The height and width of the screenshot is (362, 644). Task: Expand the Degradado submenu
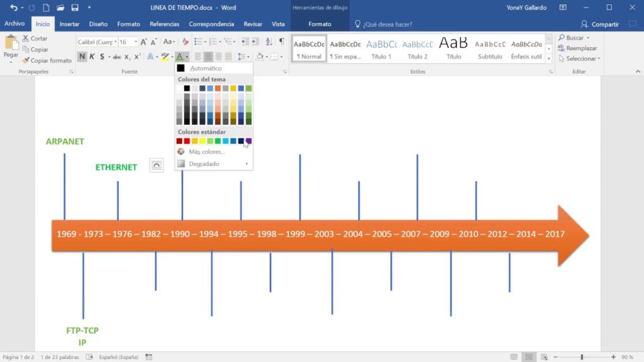pyautogui.click(x=213, y=163)
